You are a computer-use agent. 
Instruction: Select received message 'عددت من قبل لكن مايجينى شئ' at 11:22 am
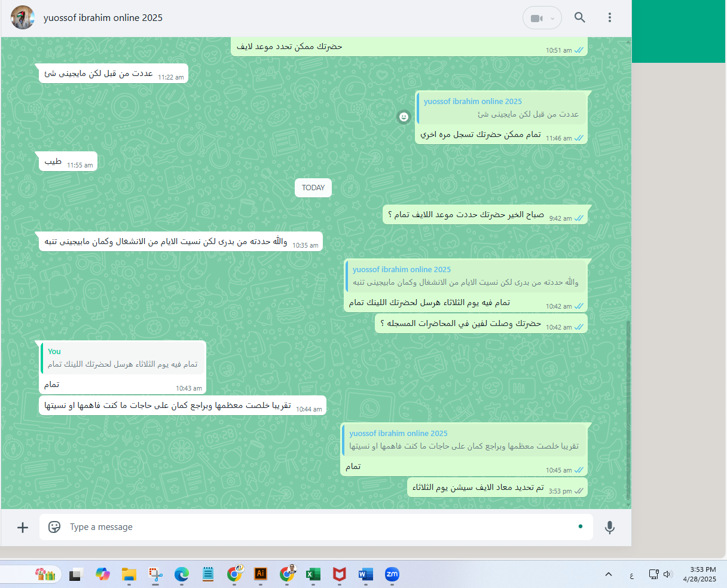pyautogui.click(x=114, y=74)
